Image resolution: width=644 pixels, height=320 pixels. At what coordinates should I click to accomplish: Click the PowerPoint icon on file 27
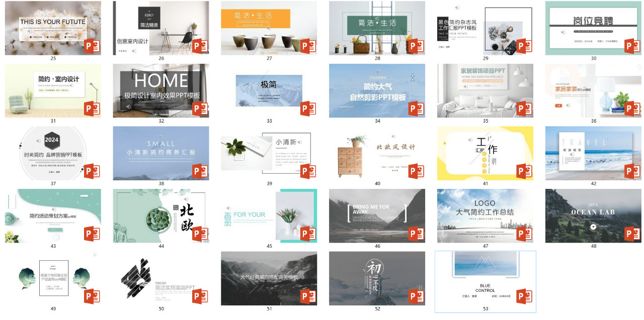pyautogui.click(x=308, y=46)
